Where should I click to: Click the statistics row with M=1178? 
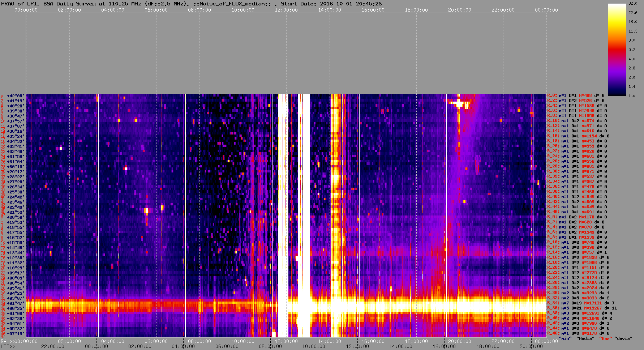(x=577, y=217)
